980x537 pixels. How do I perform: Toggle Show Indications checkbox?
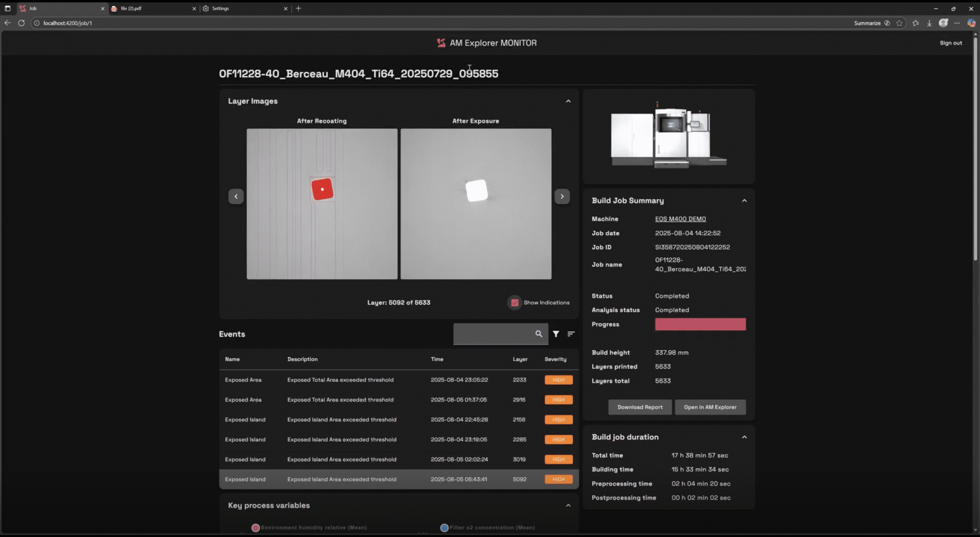(514, 303)
